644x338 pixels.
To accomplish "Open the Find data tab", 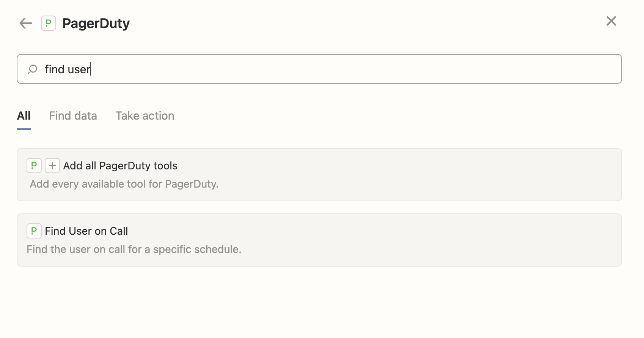I will click(73, 116).
